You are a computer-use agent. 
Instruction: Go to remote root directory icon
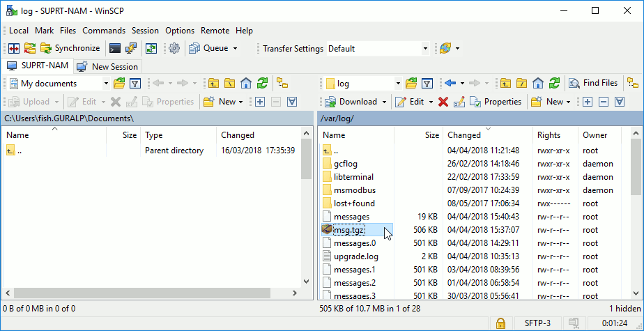[x=521, y=84]
